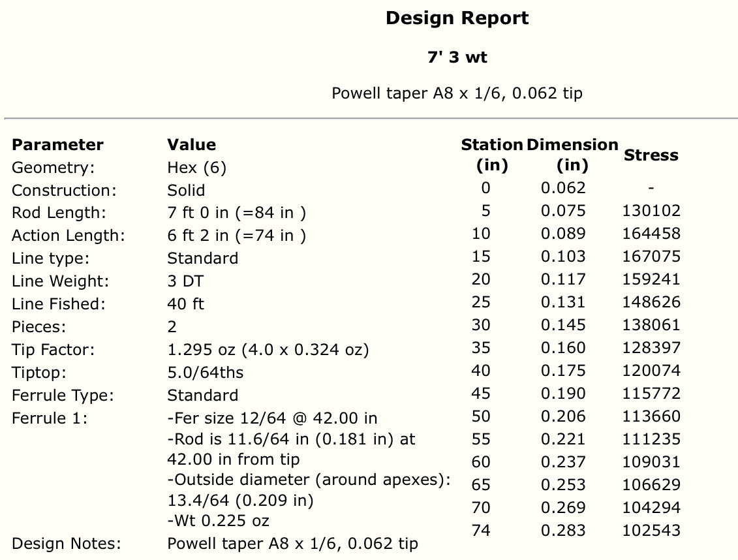Click the Station (in) column header
Screen dimensions: 738x560
pyautogui.click(x=492, y=155)
